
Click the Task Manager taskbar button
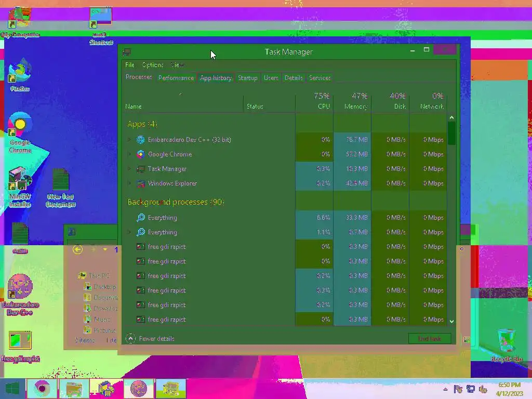(x=170, y=389)
